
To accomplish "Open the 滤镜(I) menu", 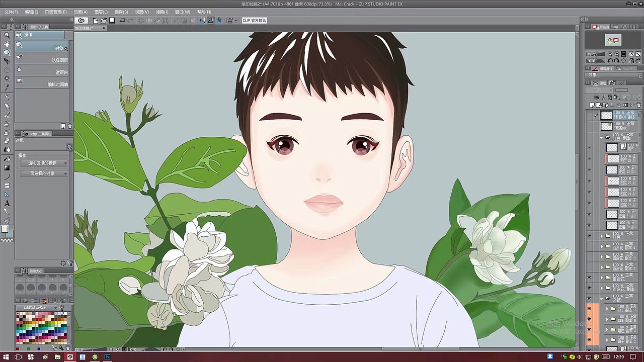I will [162, 12].
